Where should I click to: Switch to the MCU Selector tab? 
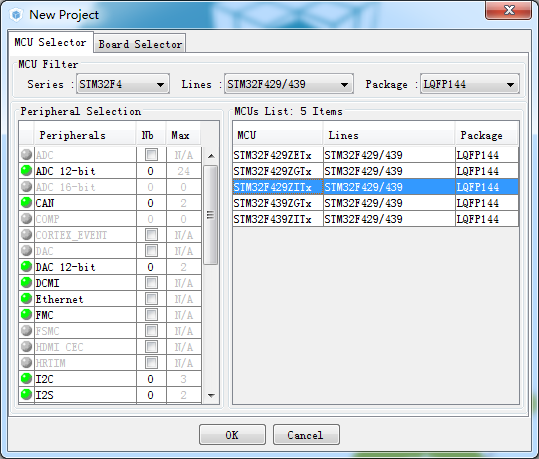pos(51,43)
